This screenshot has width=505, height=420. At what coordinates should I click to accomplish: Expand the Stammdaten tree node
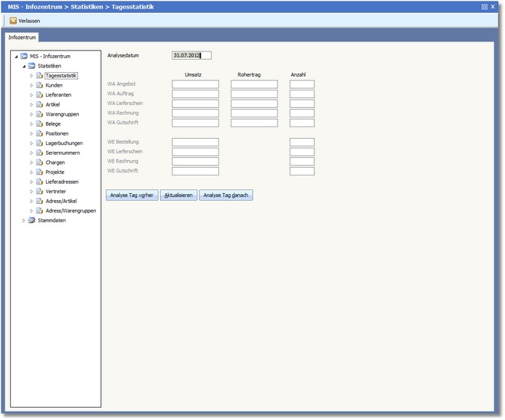tap(24, 220)
